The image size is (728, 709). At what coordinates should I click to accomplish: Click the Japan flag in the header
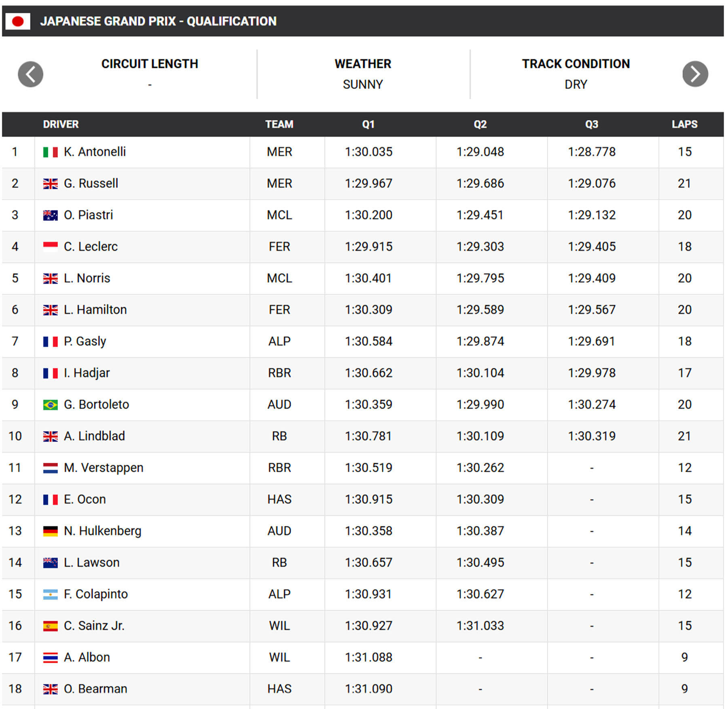tap(18, 21)
